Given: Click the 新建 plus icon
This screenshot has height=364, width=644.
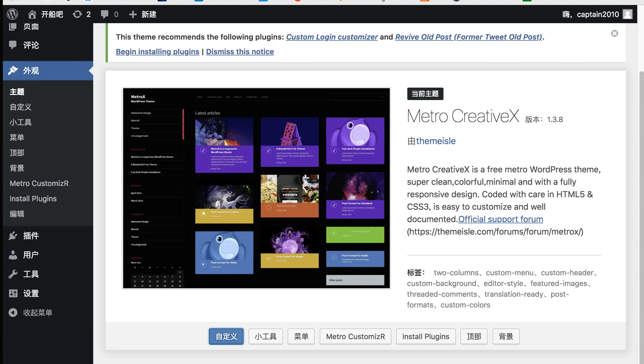Looking at the screenshot, I should (x=133, y=14).
